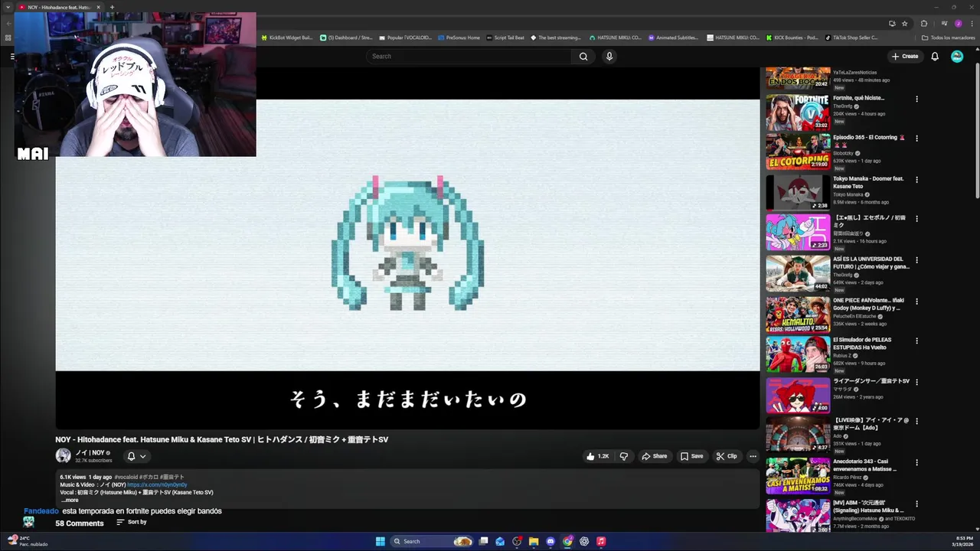This screenshot has width=980, height=551.
Task: Open options for ONE PIECE #AlVolante video
Action: [916, 301]
